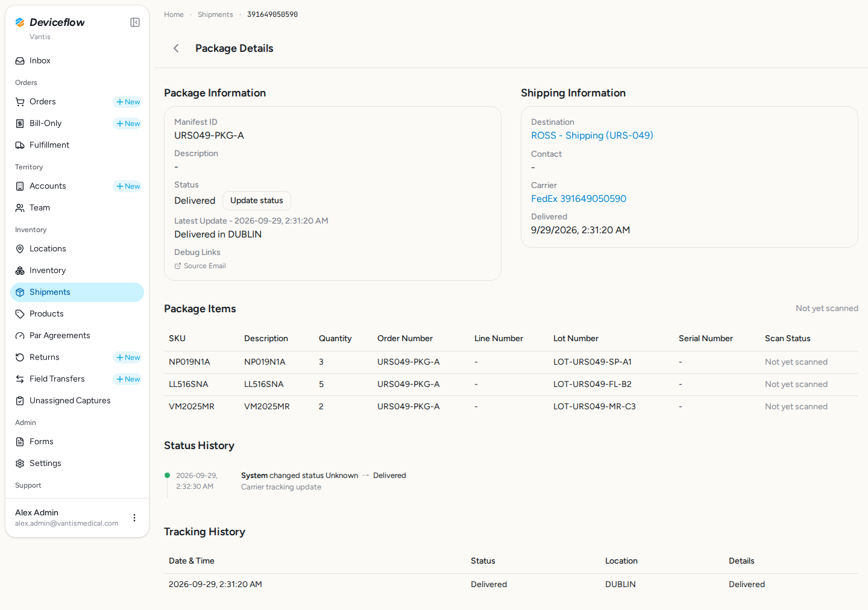Click New next to Accounts

[128, 186]
